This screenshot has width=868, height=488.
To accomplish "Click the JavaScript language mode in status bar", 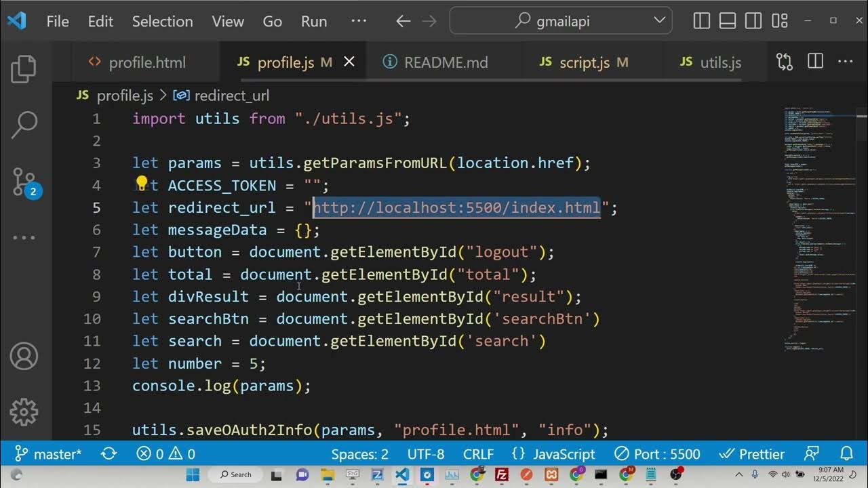I will [553, 453].
